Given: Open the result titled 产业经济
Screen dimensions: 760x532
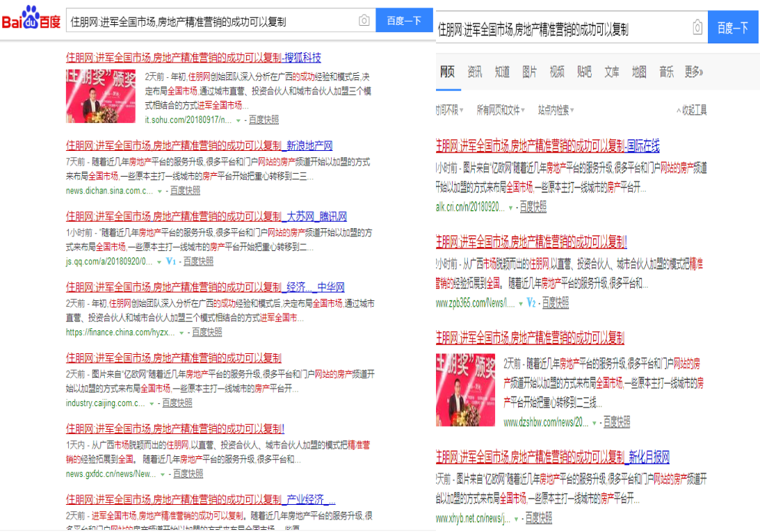Looking at the screenshot, I should tap(201, 499).
